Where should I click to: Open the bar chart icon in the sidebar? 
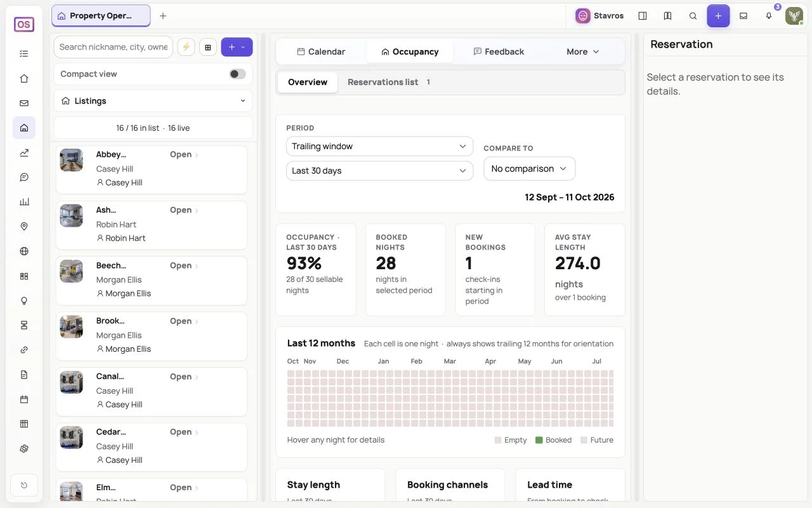coord(24,202)
